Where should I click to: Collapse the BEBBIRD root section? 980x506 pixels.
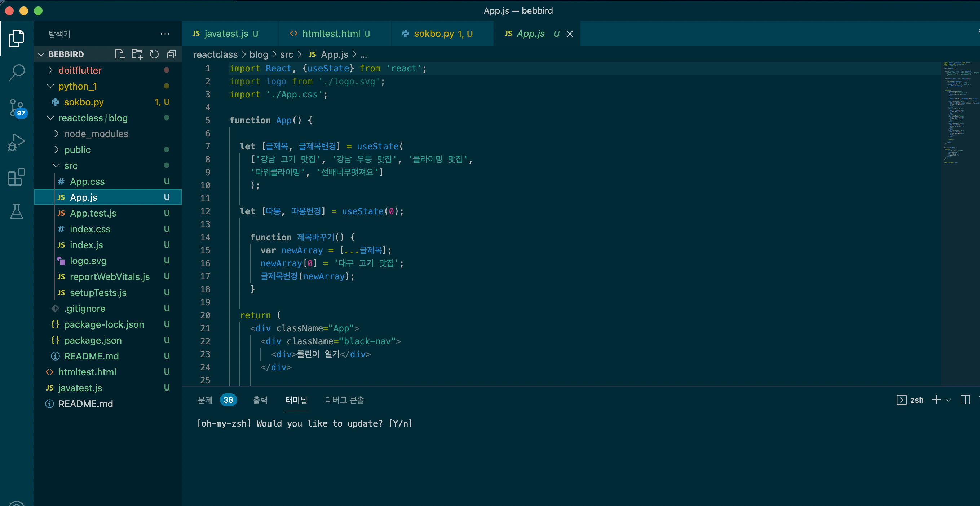41,54
